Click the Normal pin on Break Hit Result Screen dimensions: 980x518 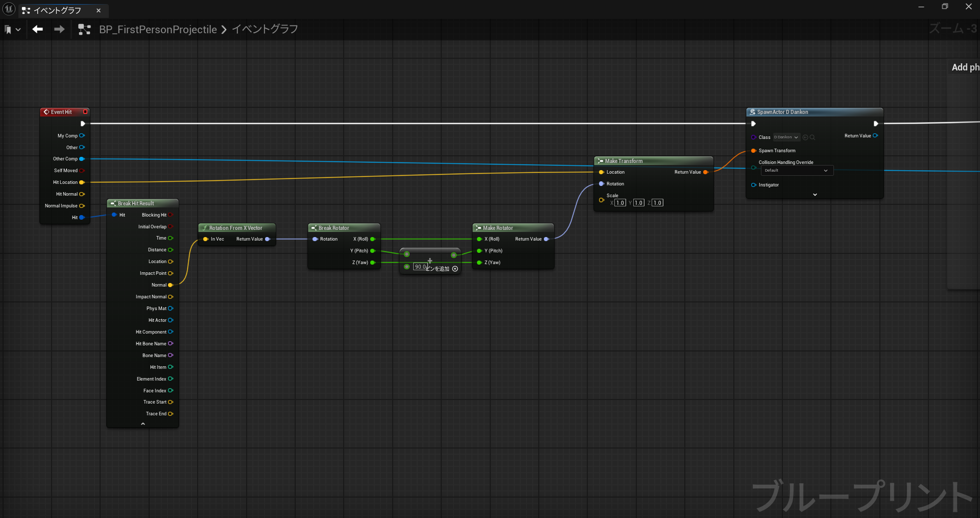[171, 285]
